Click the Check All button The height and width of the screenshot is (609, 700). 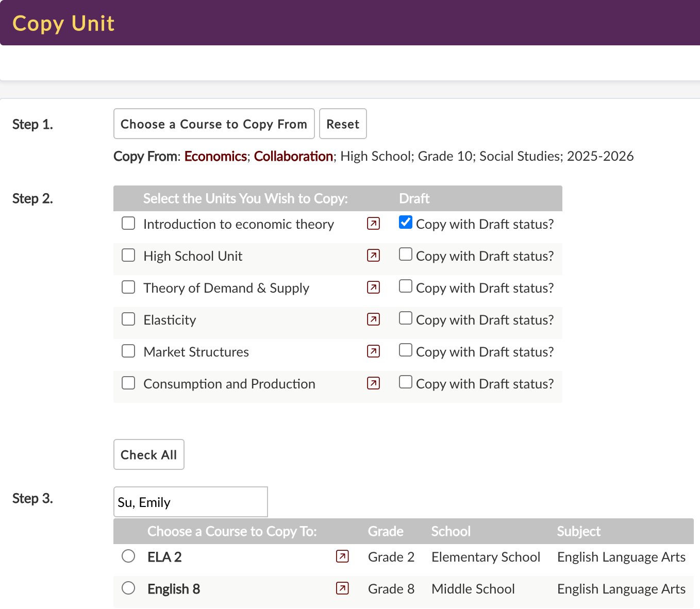pyautogui.click(x=148, y=454)
